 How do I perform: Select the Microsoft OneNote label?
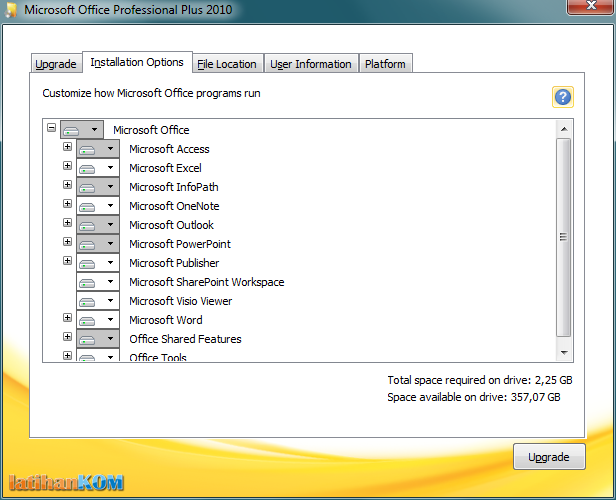(174, 206)
